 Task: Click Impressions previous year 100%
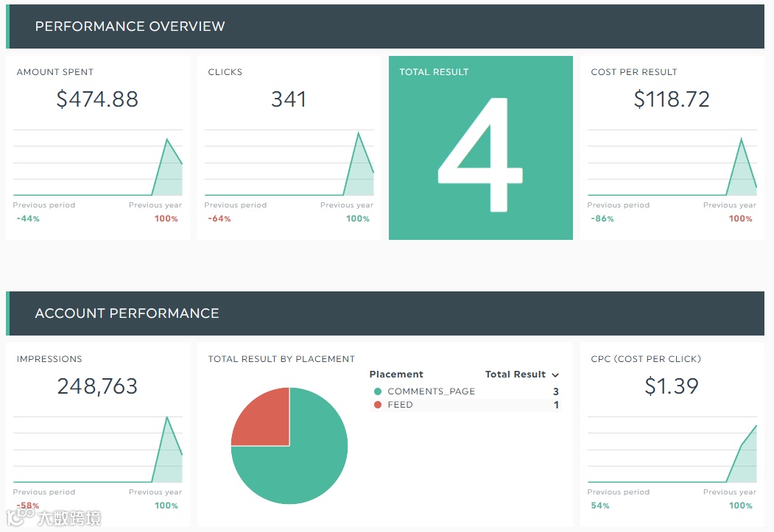click(166, 506)
